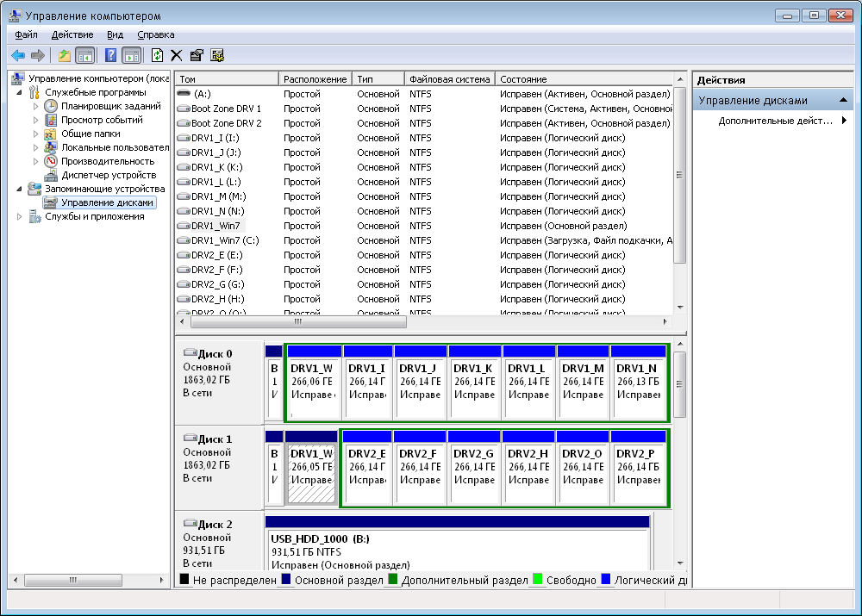862x616 pixels.
Task: Click the black X delete toolbar icon
Action: (177, 55)
